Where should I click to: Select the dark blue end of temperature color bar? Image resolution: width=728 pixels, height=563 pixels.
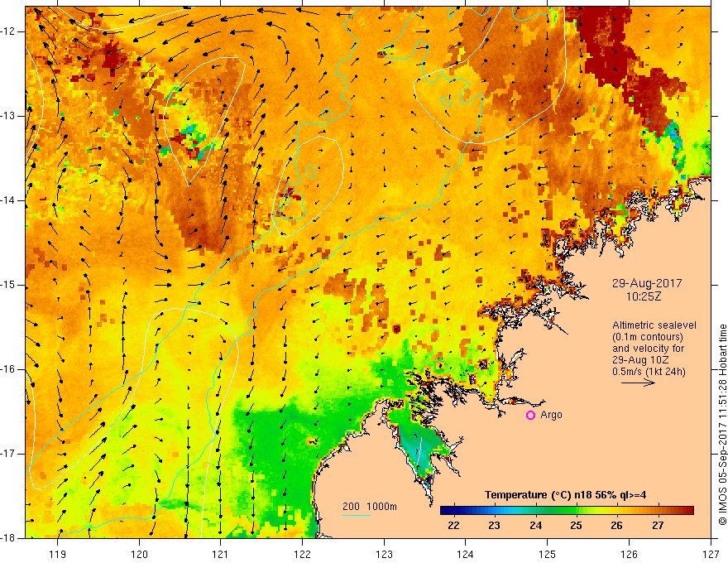[448, 511]
